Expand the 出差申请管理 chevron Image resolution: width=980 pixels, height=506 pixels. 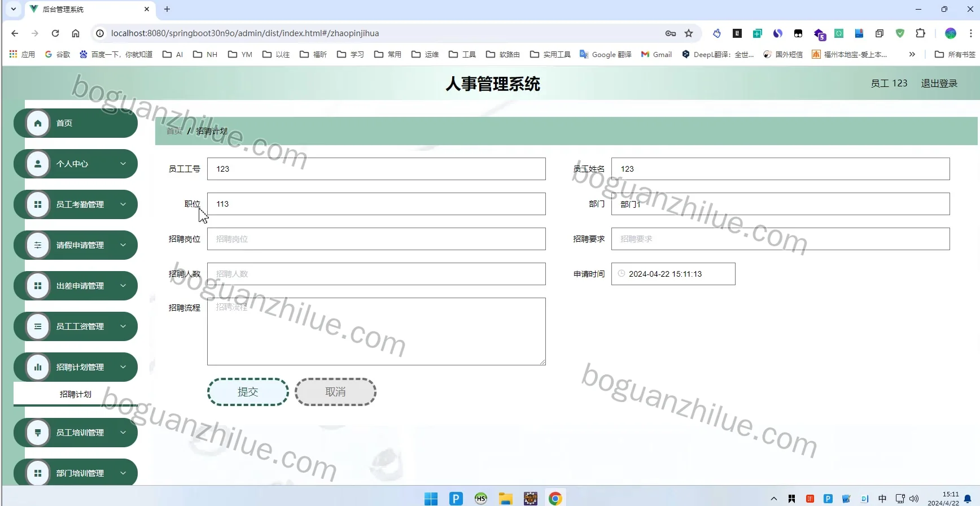123,286
